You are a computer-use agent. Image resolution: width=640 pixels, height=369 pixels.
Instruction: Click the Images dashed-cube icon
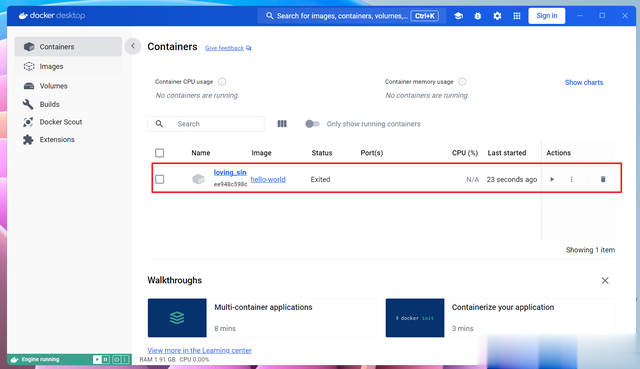pyautogui.click(x=29, y=66)
